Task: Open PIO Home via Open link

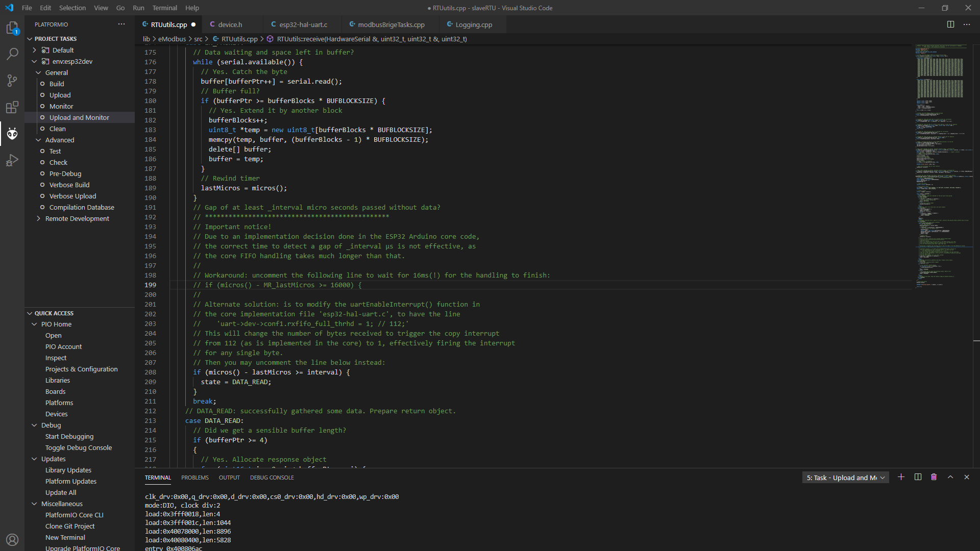Action: pos(53,335)
